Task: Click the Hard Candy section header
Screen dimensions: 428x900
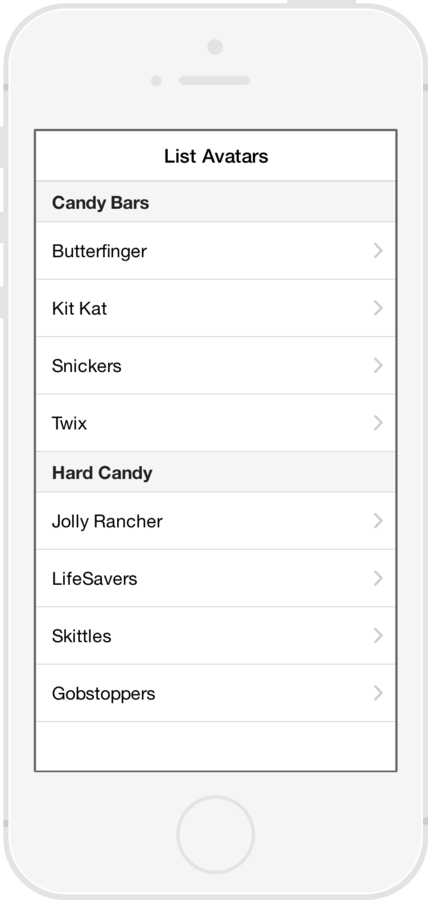Action: pyautogui.click(x=216, y=472)
